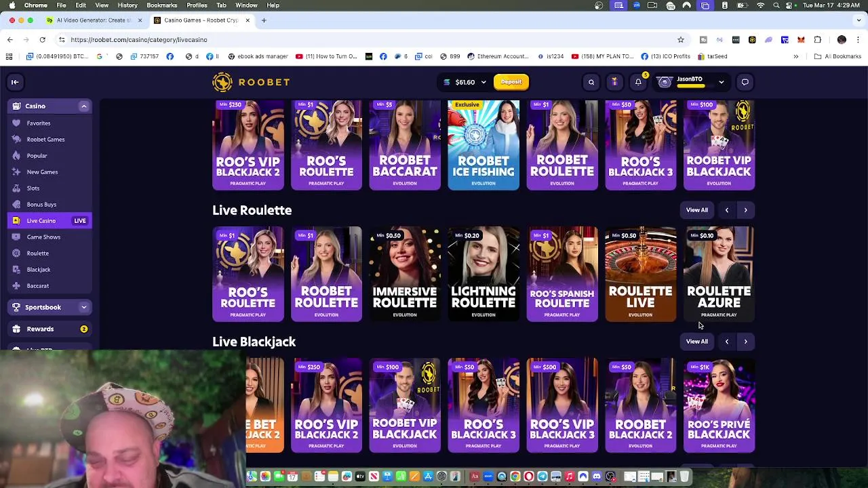
Task: Open macOS Spotlight search icon
Action: point(776,5)
